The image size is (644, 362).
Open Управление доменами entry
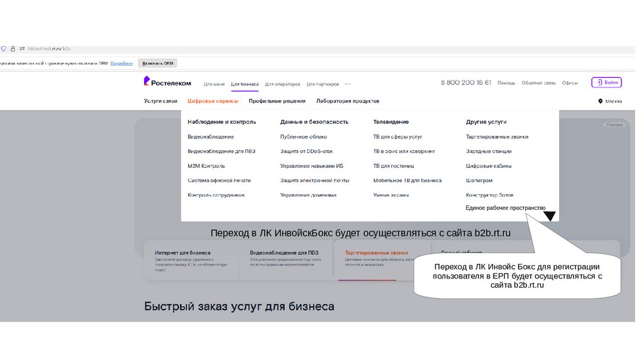click(x=308, y=195)
